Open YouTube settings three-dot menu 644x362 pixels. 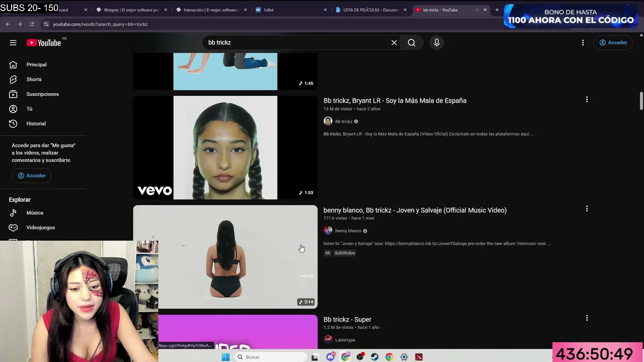pyautogui.click(x=583, y=43)
